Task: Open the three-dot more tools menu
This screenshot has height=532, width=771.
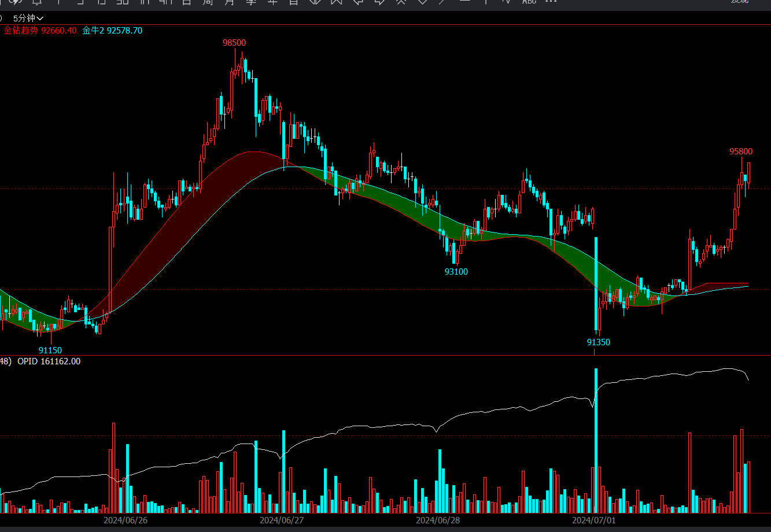Action: 551,2
